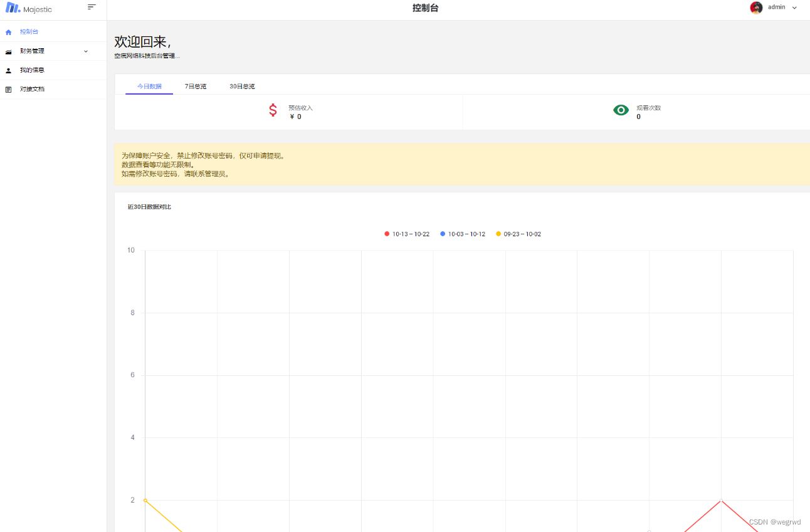Screen dimensions: 810x532
Task: Click the person icon for 我的信息
Action: pyautogui.click(x=9, y=71)
